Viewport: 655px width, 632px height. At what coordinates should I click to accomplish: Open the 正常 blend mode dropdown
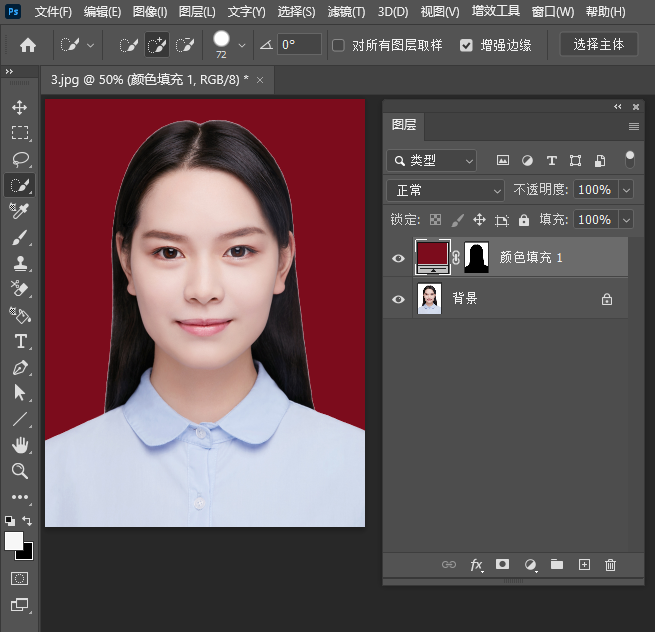[x=446, y=190]
